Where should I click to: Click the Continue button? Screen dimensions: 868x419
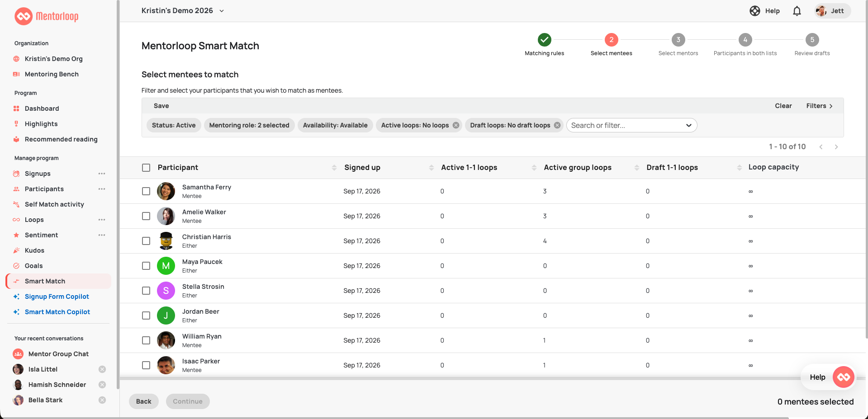coord(188,401)
